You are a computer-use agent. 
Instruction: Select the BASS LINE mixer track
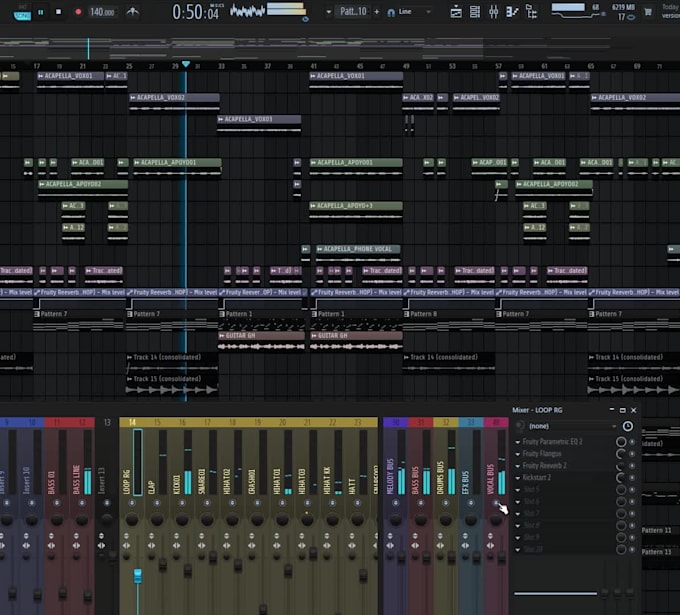click(x=76, y=480)
